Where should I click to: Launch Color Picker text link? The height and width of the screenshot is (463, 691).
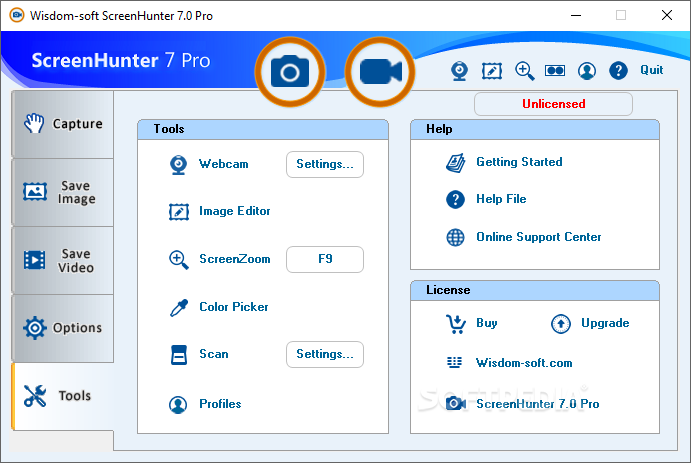click(234, 307)
